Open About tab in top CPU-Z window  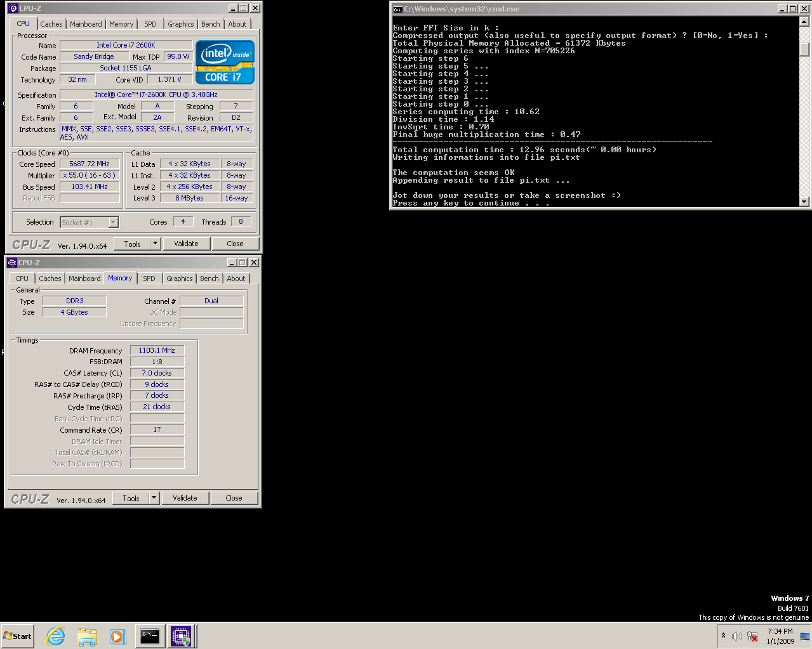coord(237,24)
